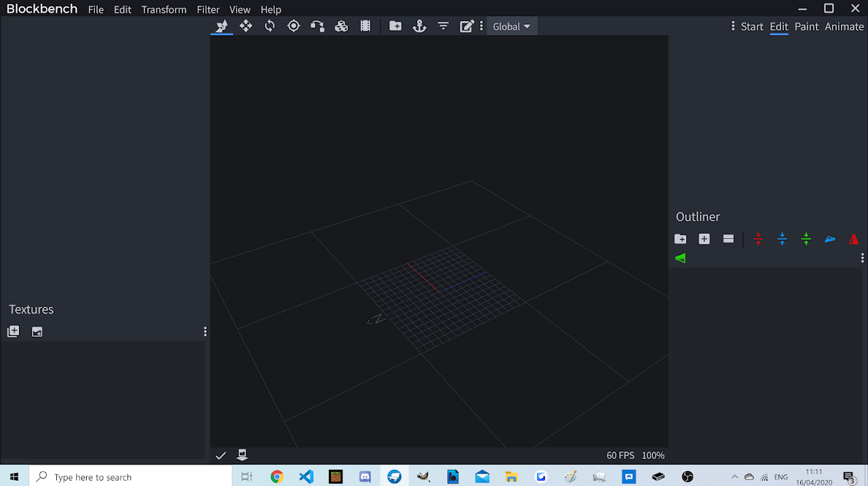Add a new group folder in Outliner
Viewport: 868px width, 486px height.
tap(680, 239)
